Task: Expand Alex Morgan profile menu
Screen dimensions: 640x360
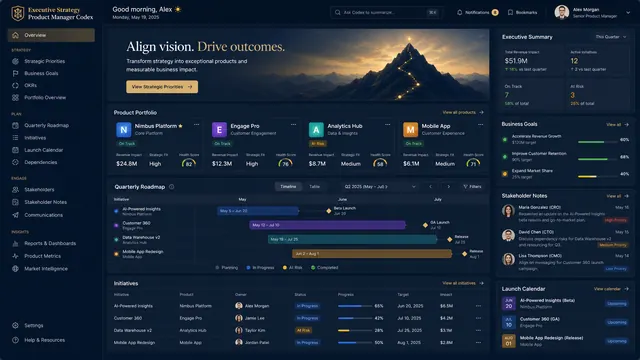Action: pos(628,13)
